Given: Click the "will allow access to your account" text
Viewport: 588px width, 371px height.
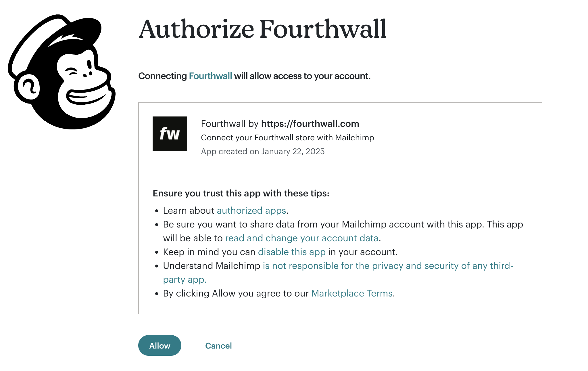Looking at the screenshot, I should [302, 76].
